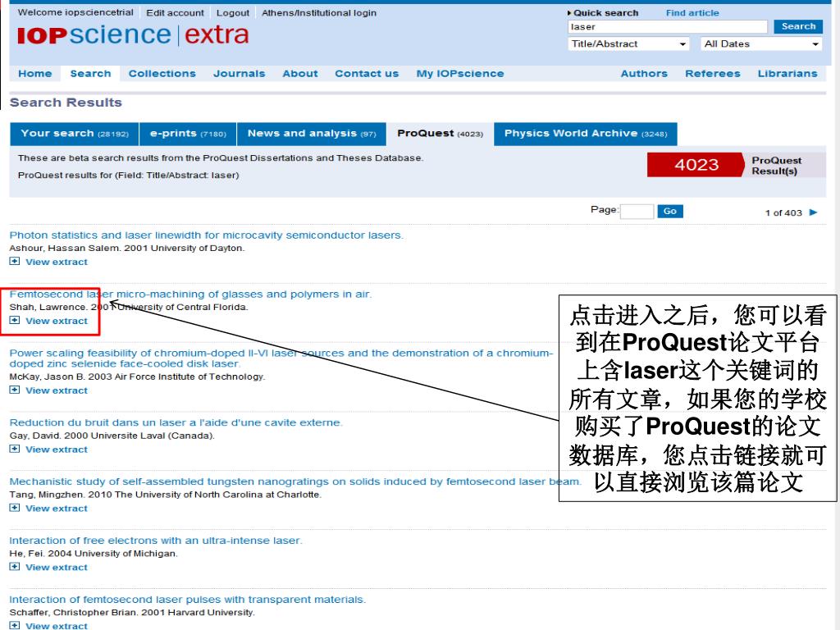Image resolution: width=840 pixels, height=630 pixels.
Task: Click View extract under Photon statistics entry
Action: click(x=57, y=262)
